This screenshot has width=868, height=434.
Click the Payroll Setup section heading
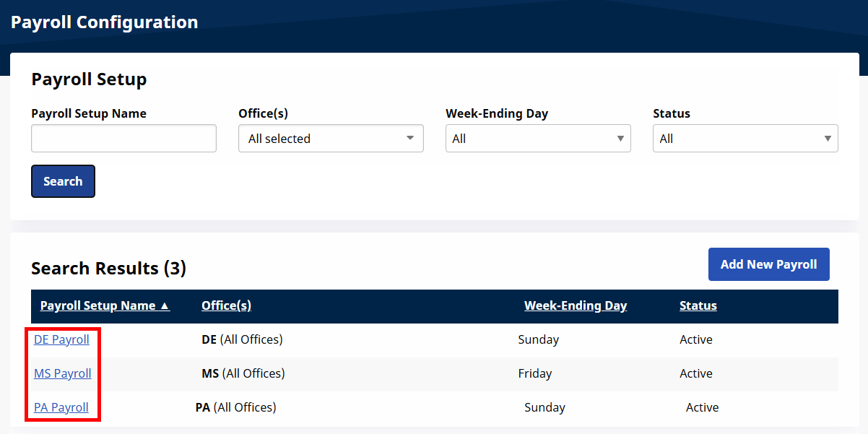[x=89, y=79]
